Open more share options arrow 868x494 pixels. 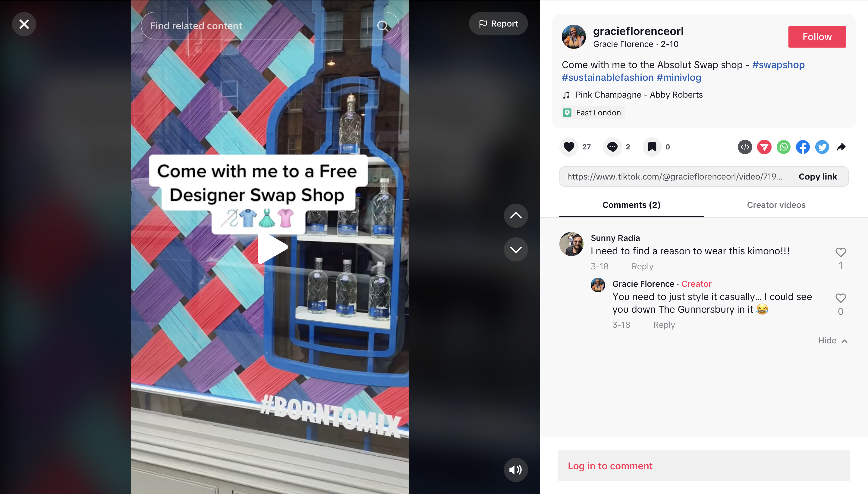click(x=841, y=147)
